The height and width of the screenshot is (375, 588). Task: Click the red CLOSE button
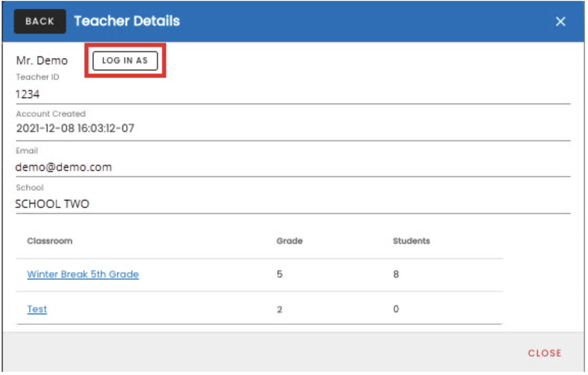coord(544,353)
